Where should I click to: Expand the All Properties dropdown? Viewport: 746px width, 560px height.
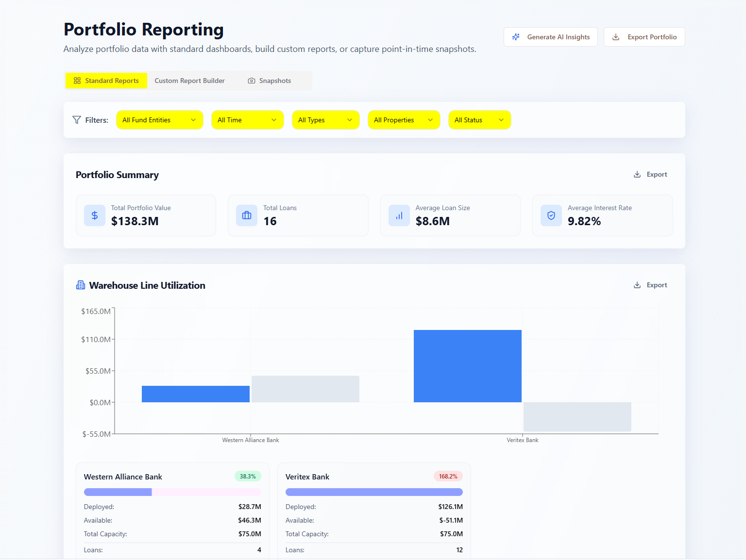(404, 119)
